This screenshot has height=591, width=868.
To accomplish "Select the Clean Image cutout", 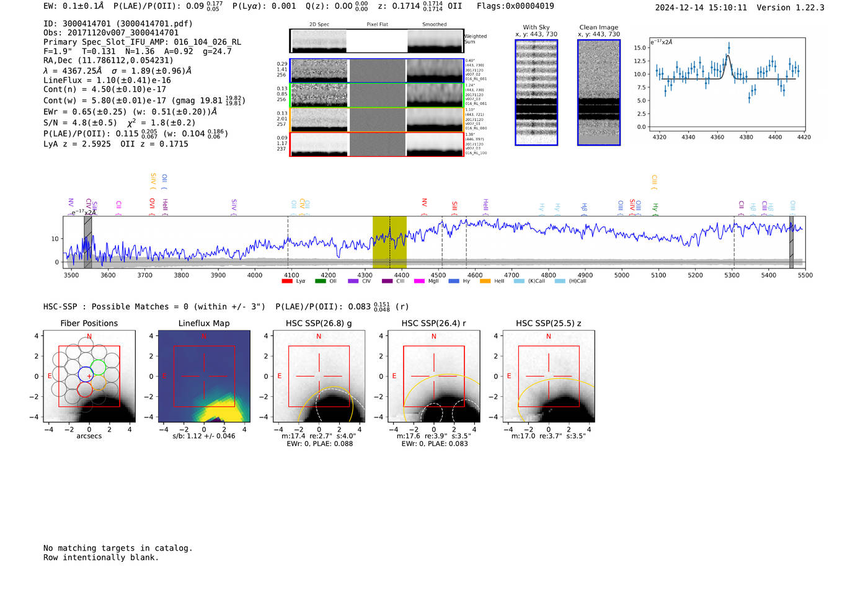I will 599,92.
